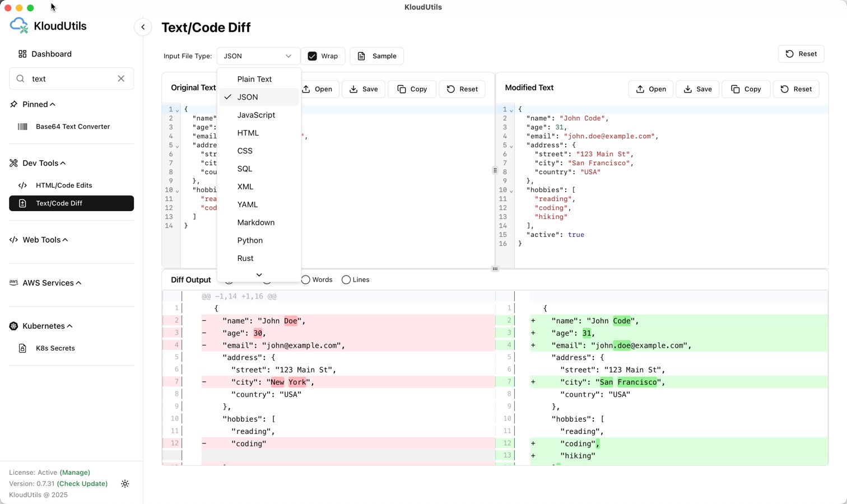The width and height of the screenshot is (847, 504).
Task: Click the KloudUtils cloud logo
Action: coord(19,26)
